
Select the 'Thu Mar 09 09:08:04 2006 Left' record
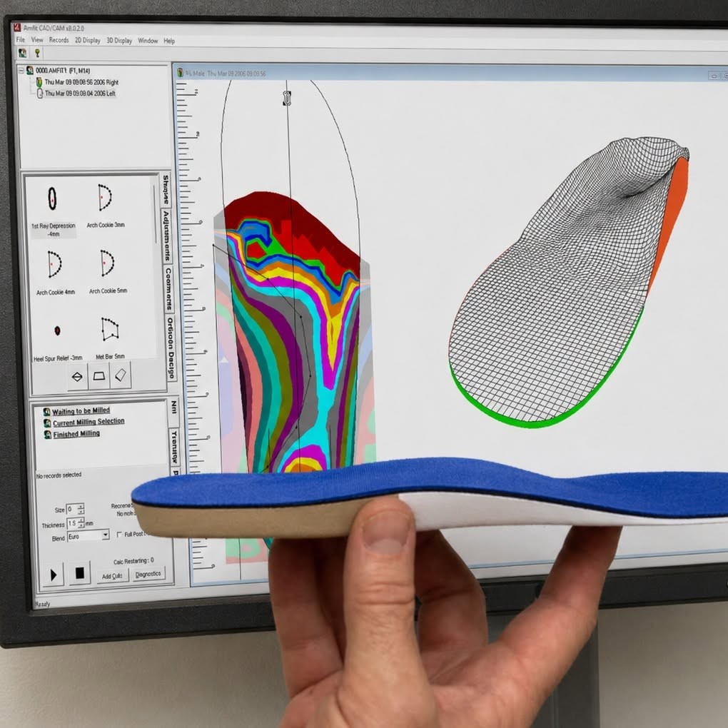(x=81, y=93)
